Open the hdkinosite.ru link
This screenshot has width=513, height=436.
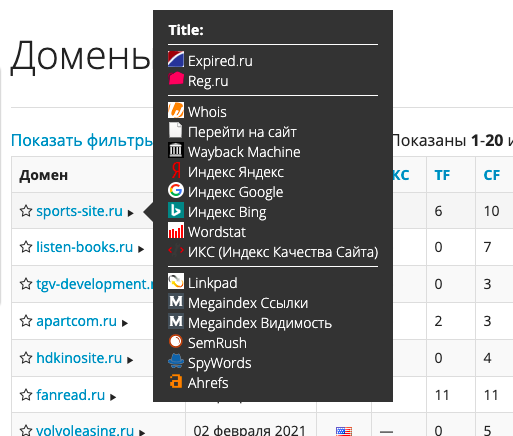(79, 358)
